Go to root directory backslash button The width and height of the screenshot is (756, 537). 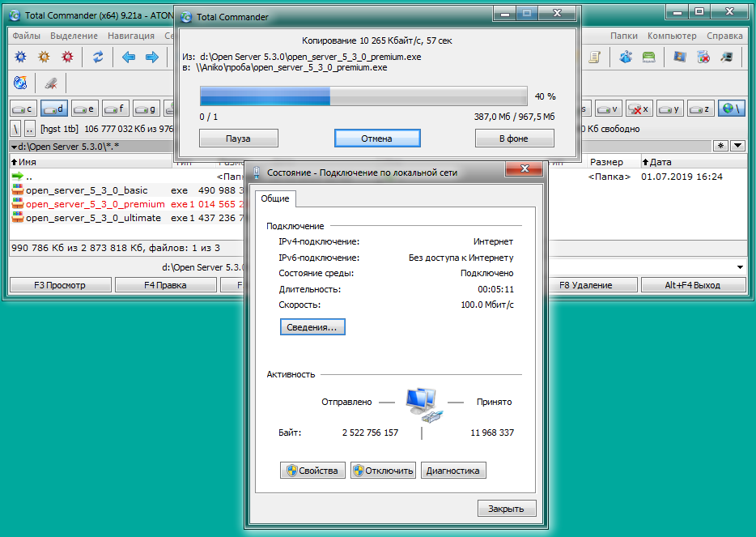pyautogui.click(x=16, y=129)
